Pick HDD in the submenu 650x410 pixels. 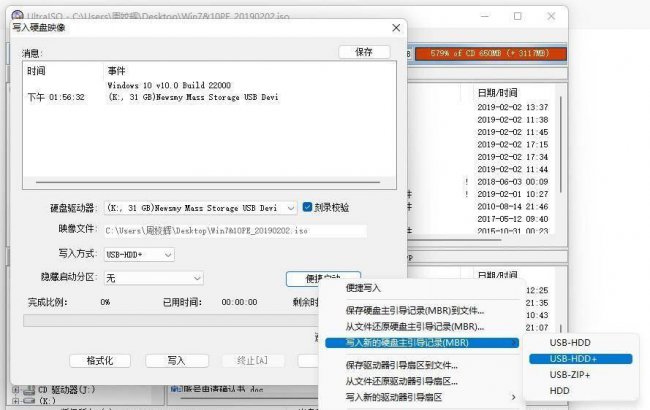[560, 391]
